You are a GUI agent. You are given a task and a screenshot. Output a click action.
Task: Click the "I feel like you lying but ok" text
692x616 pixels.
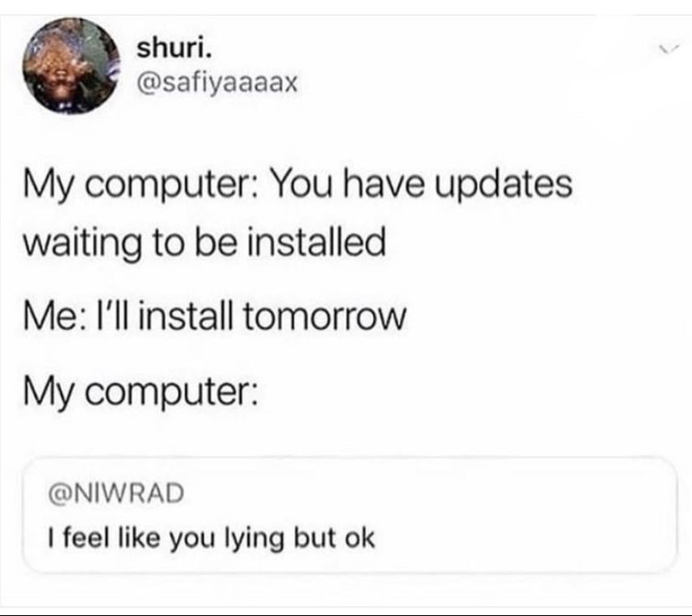click(211, 539)
